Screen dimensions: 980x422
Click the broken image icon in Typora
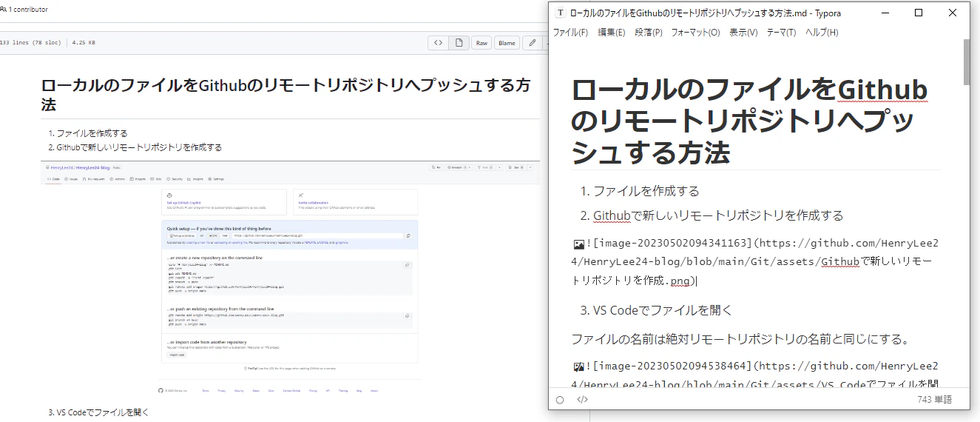(x=578, y=366)
